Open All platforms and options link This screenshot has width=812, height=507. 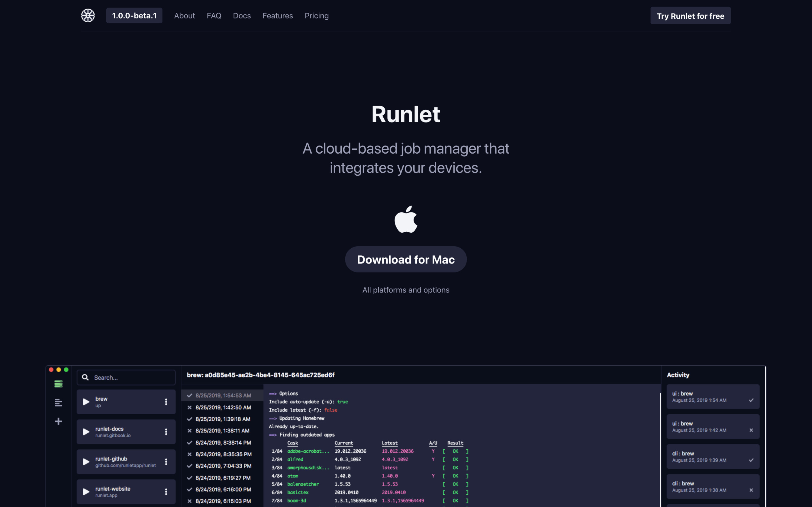[406, 290]
